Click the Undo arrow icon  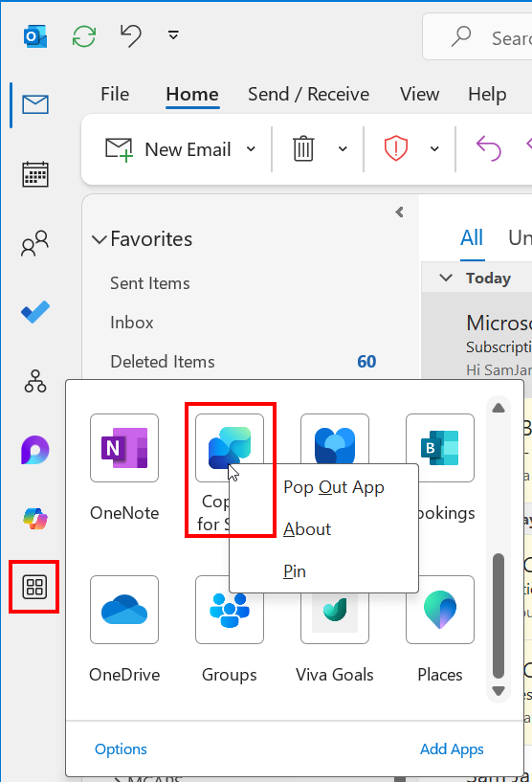click(131, 36)
